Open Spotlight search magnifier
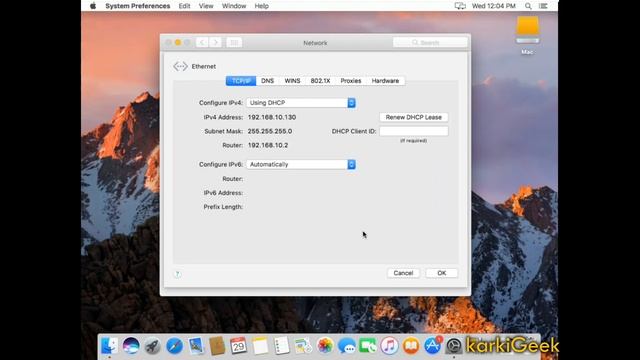The image size is (640, 360). (528, 6)
